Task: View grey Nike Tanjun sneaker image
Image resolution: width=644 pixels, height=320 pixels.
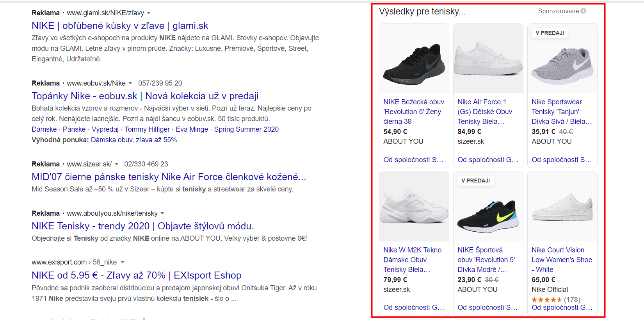Action: [x=562, y=59]
